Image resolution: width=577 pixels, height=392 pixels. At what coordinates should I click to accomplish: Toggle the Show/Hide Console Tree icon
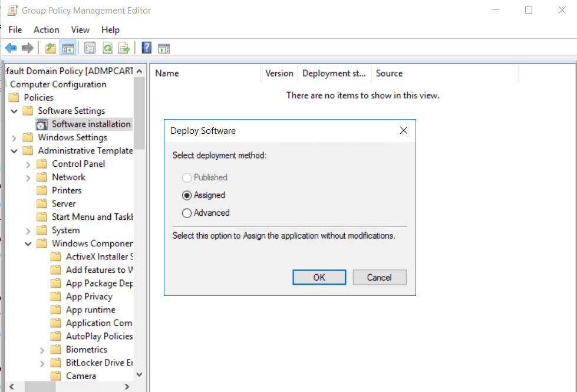click(x=68, y=48)
